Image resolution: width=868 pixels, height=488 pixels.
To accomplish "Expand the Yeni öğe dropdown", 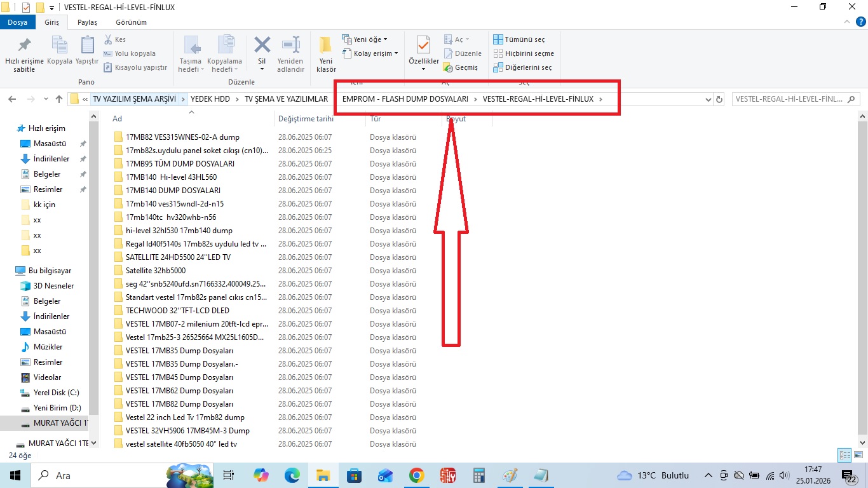I will pyautogui.click(x=364, y=39).
